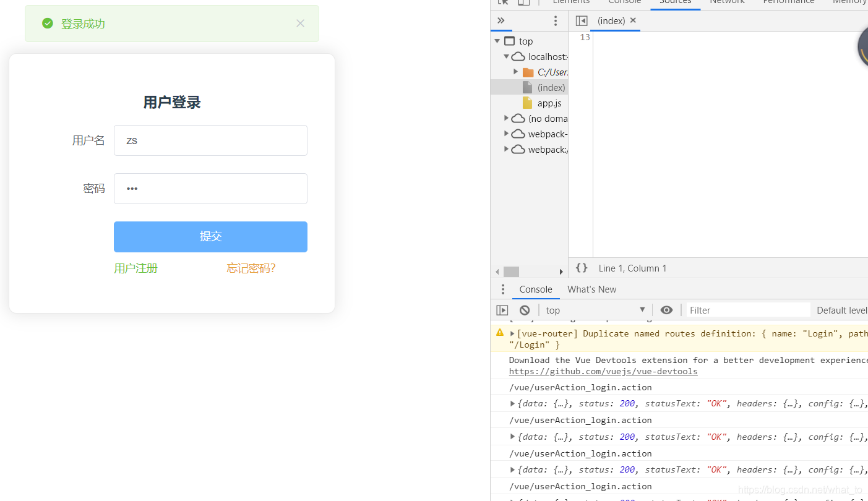Click the yellow warning triangle icon
Viewport: 868px width, 501px height.
coord(500,332)
